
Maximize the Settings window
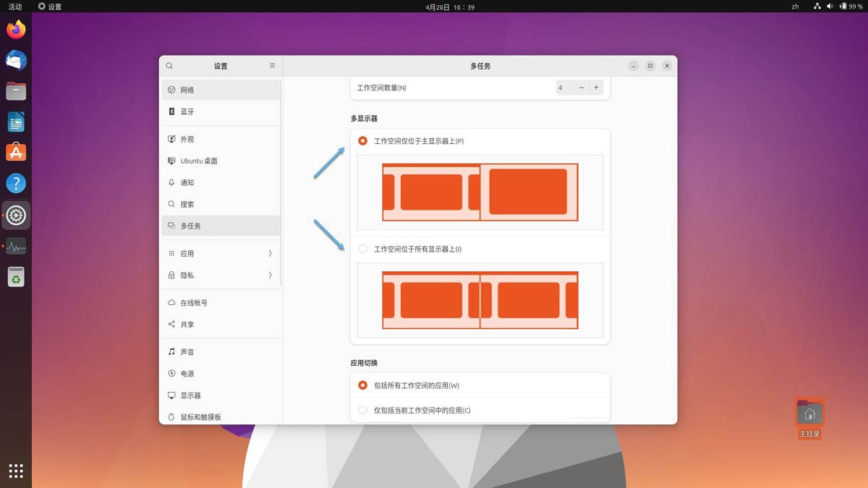pos(650,66)
